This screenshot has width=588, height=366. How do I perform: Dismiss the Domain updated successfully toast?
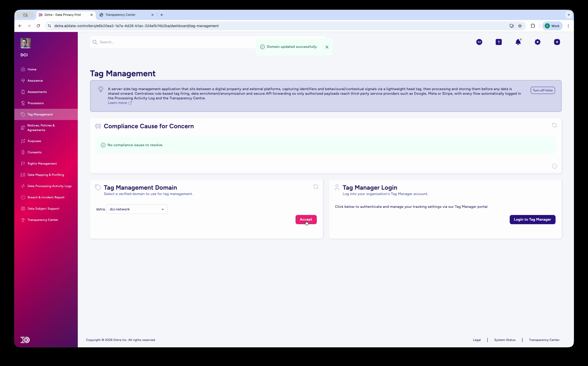327,47
